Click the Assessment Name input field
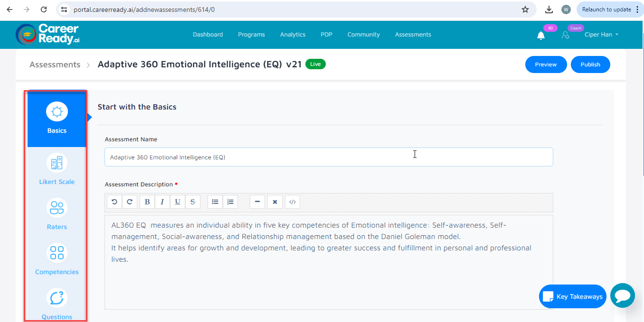Viewport: 644px width, 322px height. 328,157
